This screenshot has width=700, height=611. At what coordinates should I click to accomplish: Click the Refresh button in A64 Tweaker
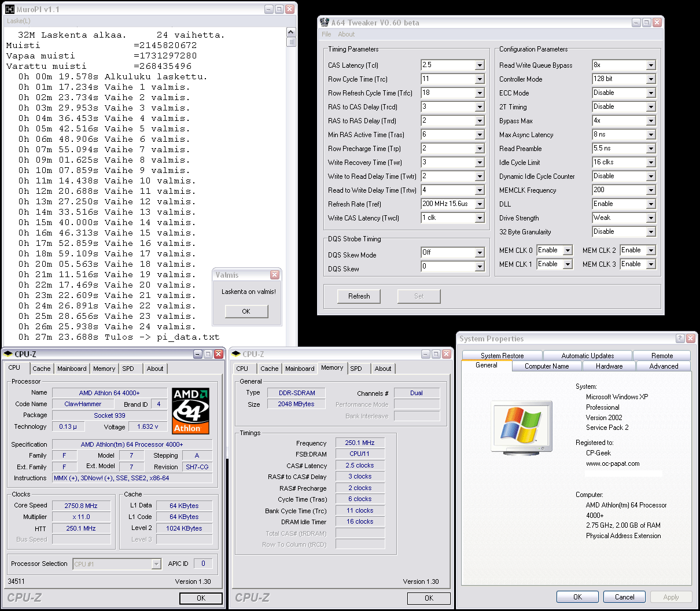[x=359, y=296]
